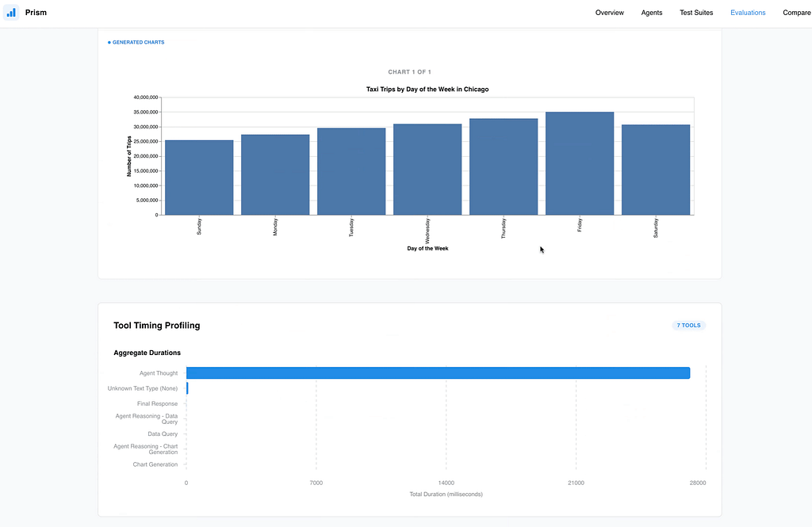The width and height of the screenshot is (812, 527).
Task: Open the Overview tab
Action: tap(610, 13)
